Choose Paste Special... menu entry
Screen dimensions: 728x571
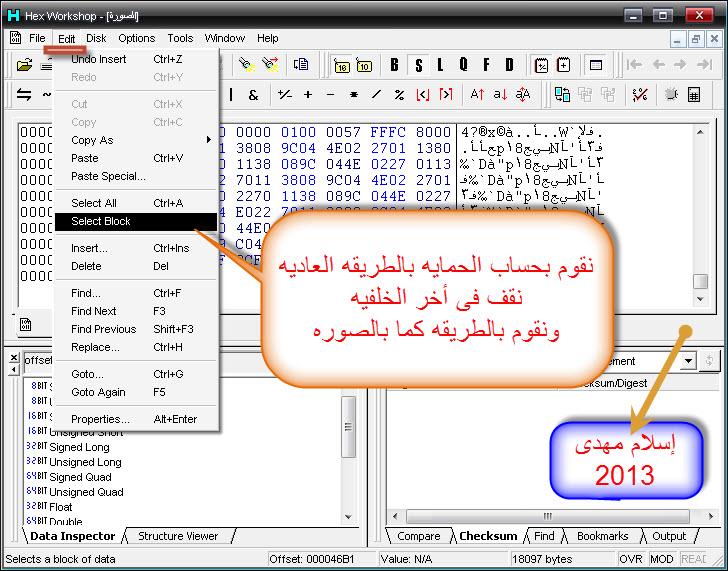coord(136,176)
